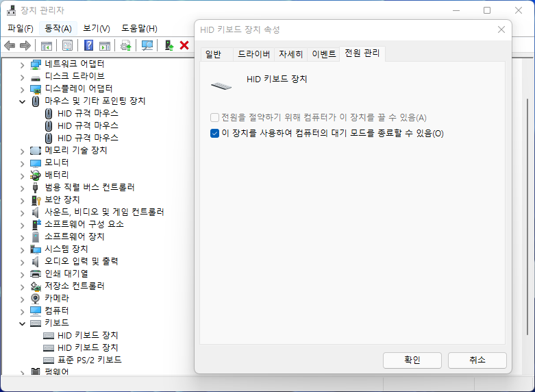The height and width of the screenshot is (392, 535).
Task: Click the Device Manager vertical scrollbar thumb
Action: point(528,217)
